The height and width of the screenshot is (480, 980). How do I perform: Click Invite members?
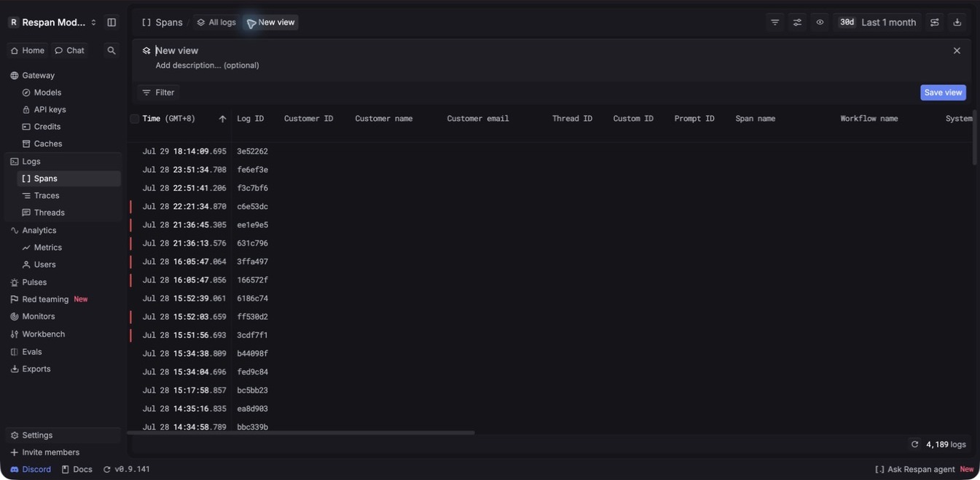tap(50, 452)
